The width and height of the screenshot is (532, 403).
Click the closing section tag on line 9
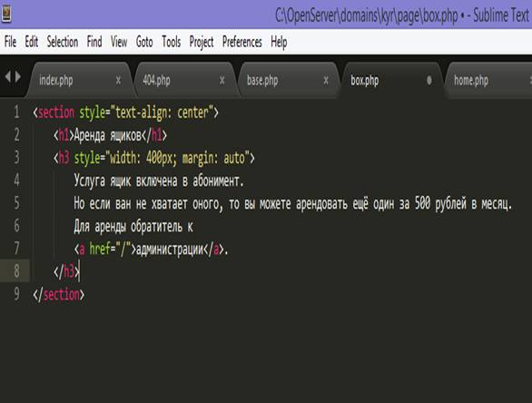pyautogui.click(x=58, y=294)
